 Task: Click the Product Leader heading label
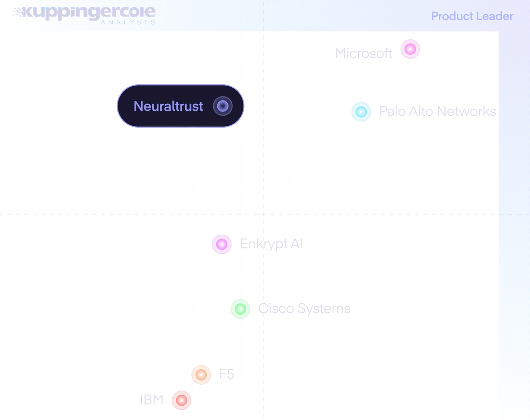(472, 16)
